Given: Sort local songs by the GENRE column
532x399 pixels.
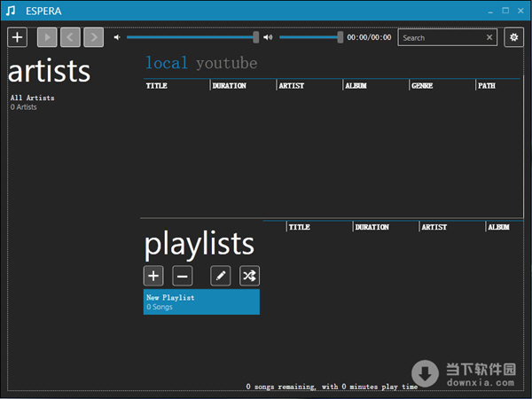Looking at the screenshot, I should (422, 85).
